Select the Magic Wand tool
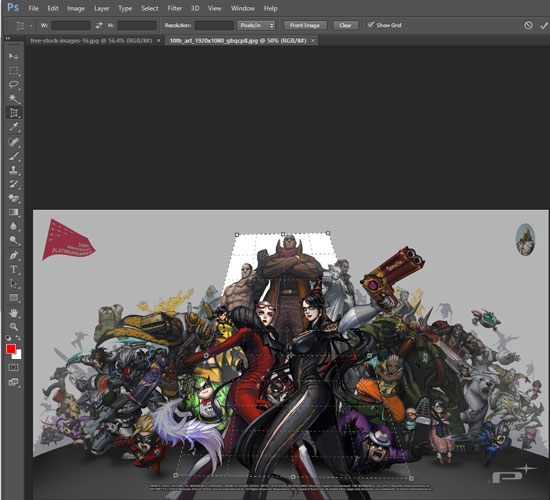 [14, 99]
